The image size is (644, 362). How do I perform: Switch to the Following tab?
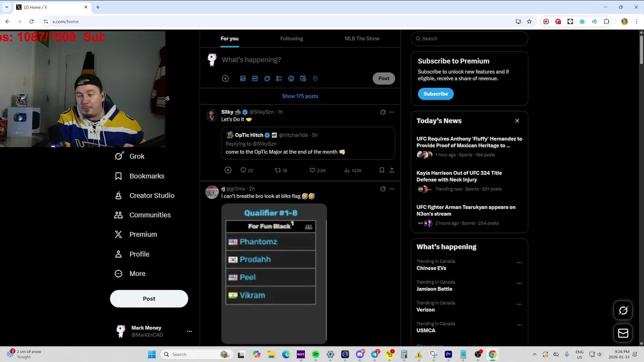[291, 39]
